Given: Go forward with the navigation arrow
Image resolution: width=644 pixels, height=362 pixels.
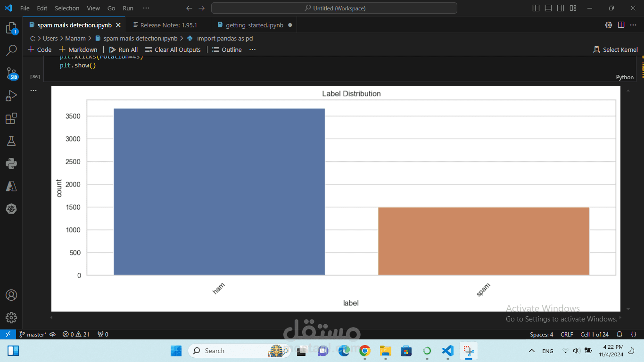Looking at the screenshot, I should point(202,8).
